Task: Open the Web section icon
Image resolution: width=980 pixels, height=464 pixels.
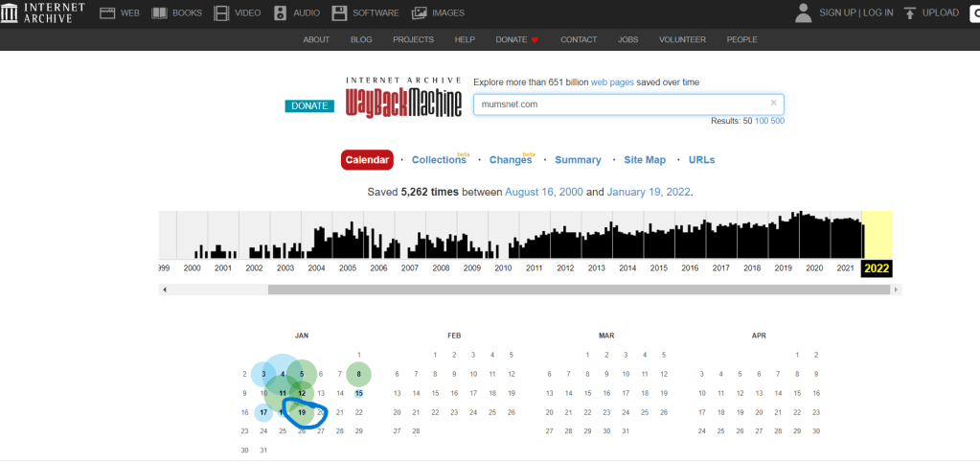Action: (107, 13)
